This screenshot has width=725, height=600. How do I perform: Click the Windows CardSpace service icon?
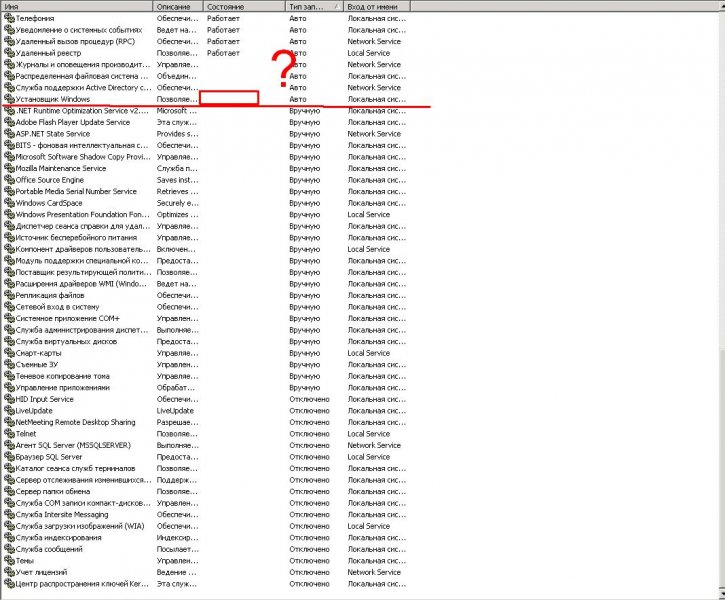[8, 203]
